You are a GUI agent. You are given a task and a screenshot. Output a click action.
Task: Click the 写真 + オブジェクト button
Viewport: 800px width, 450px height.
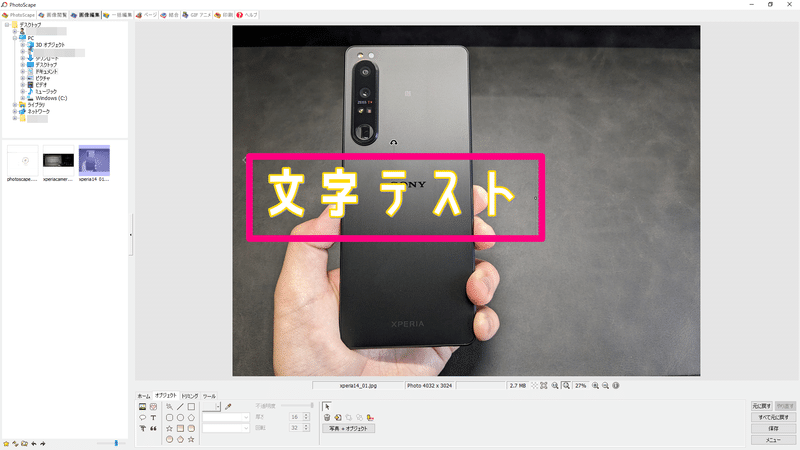point(348,429)
